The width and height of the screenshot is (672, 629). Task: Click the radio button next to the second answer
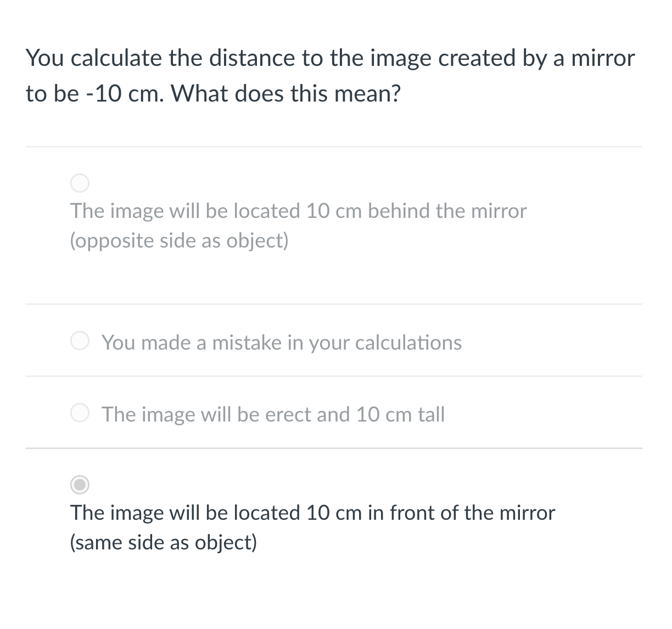80,341
